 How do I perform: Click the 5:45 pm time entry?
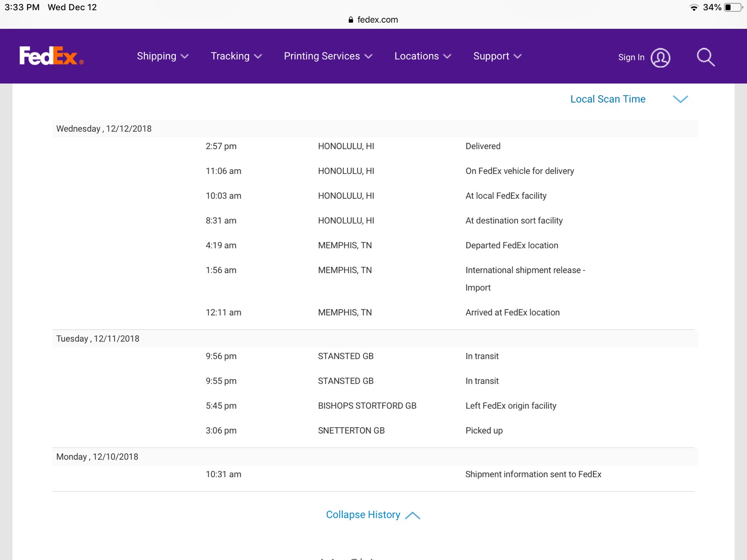[221, 405]
